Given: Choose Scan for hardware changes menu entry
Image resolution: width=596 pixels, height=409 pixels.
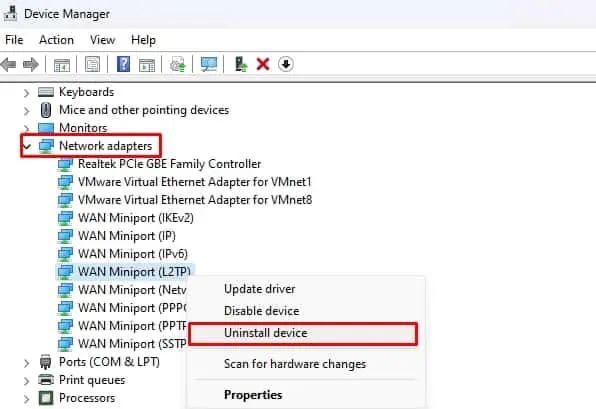Looking at the screenshot, I should [x=295, y=364].
